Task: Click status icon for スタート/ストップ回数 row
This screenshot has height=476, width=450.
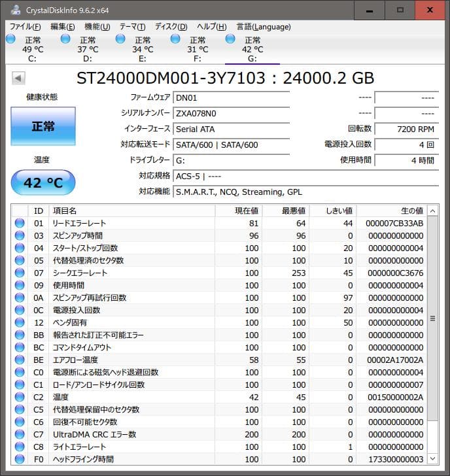Action: 20,248
